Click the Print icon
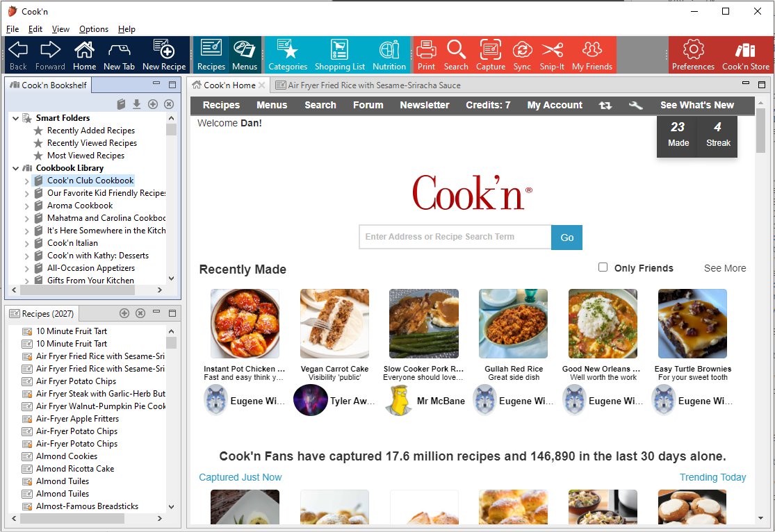Image resolution: width=775 pixels, height=532 pixels. point(426,55)
